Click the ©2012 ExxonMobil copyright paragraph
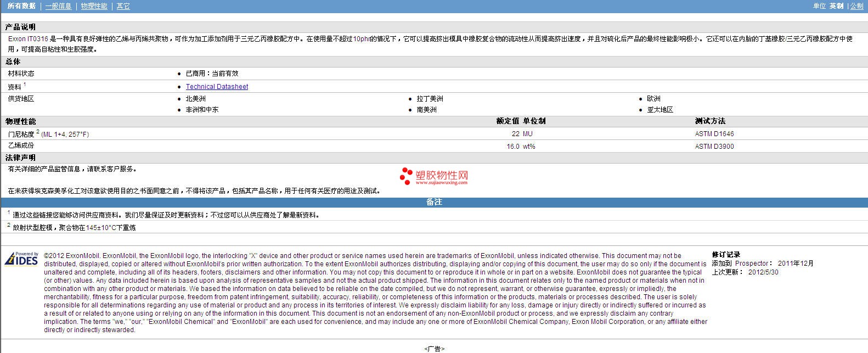The height and width of the screenshot is (353, 868). [375, 293]
